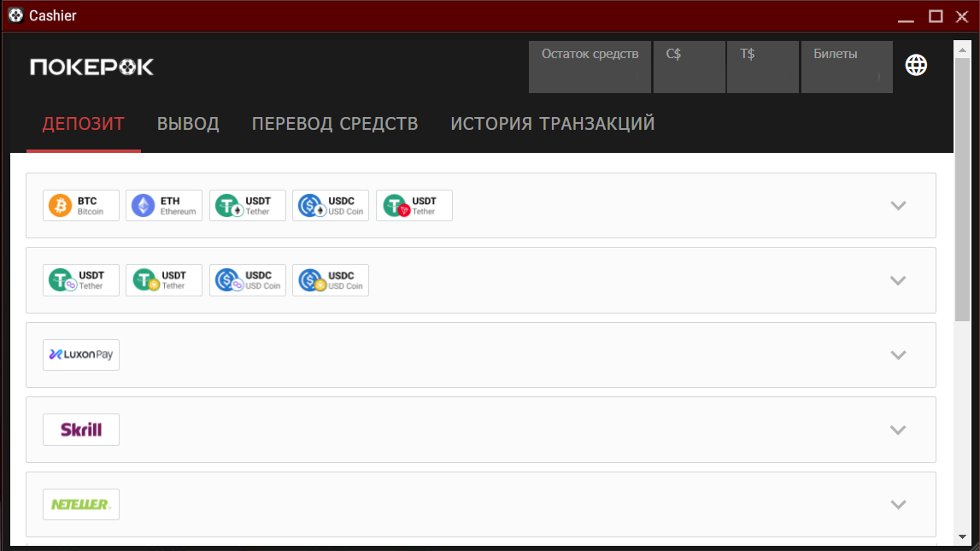This screenshot has width=980, height=551.
Task: Select the Skrill payment logo
Action: [x=81, y=430]
